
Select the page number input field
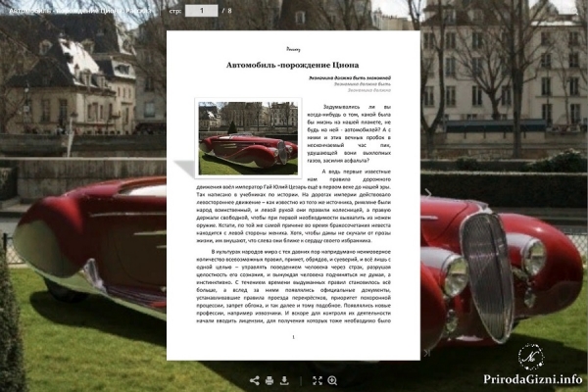point(201,11)
